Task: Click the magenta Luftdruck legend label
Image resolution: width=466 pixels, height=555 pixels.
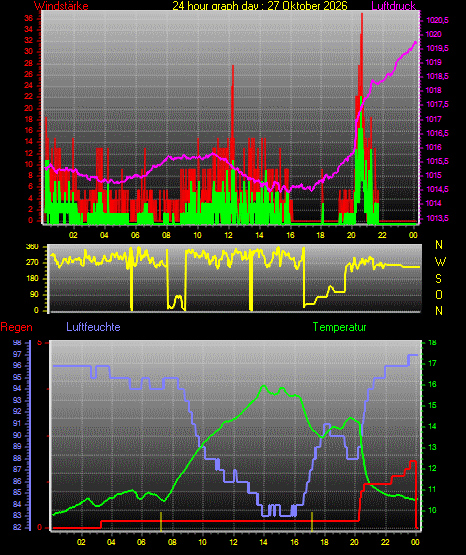Action: [393, 6]
